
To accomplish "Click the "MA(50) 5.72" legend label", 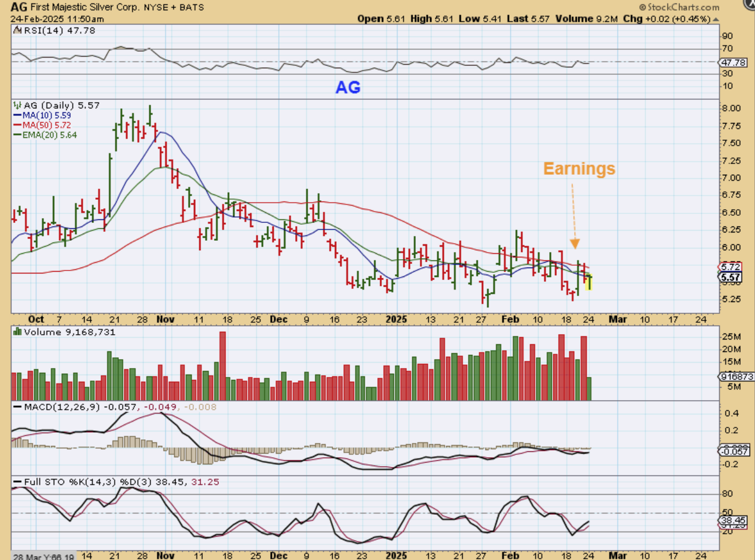I will tap(46, 125).
